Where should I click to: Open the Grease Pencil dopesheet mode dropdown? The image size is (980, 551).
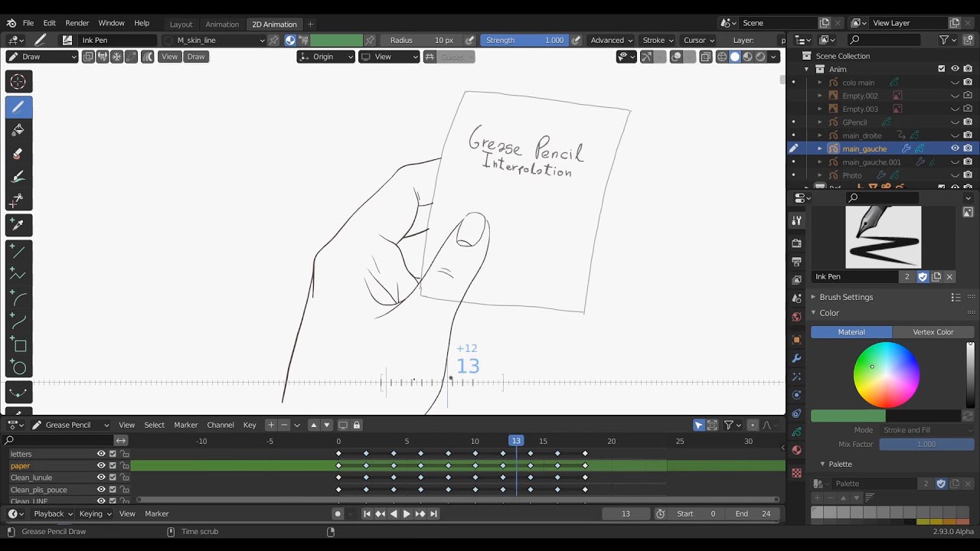[70, 425]
